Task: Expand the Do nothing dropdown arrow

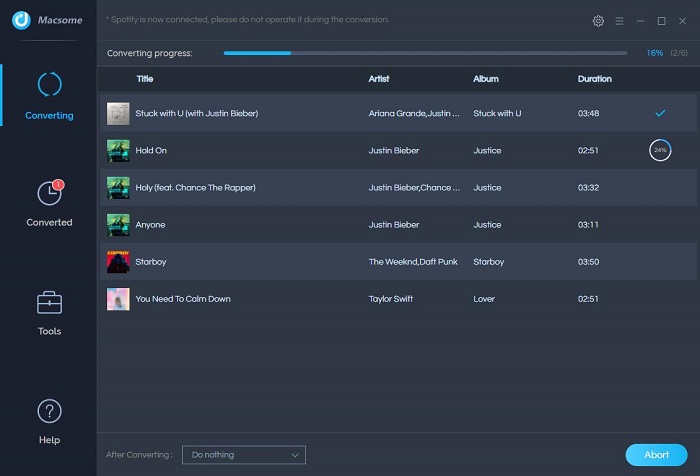Action: point(295,455)
